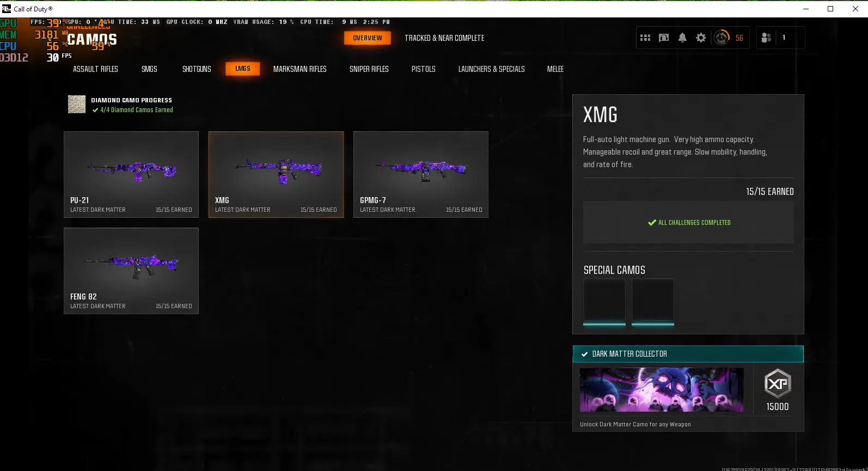868x471 pixels.
Task: Open the GPMG-7 weapon card
Action: pyautogui.click(x=421, y=174)
